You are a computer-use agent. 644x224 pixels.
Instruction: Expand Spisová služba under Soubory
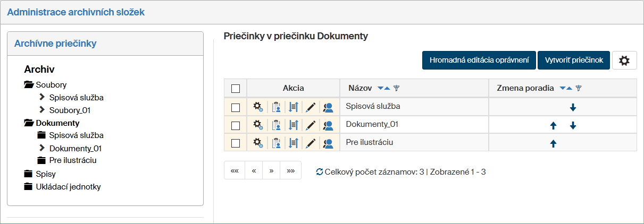[43, 98]
